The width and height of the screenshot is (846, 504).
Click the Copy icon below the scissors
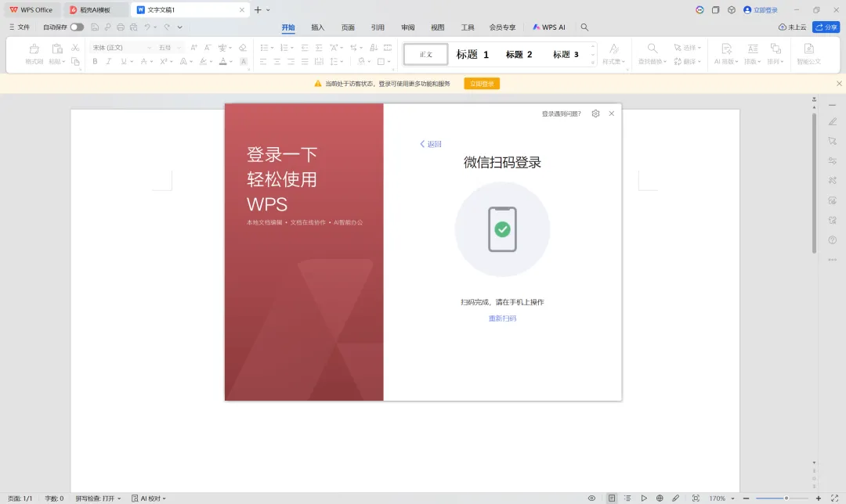point(75,62)
